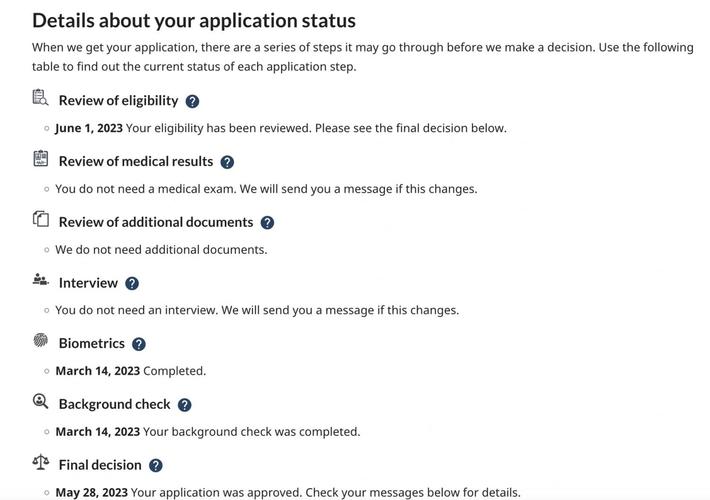Select the Final decision heading
The width and height of the screenshot is (710, 500).
point(100,465)
